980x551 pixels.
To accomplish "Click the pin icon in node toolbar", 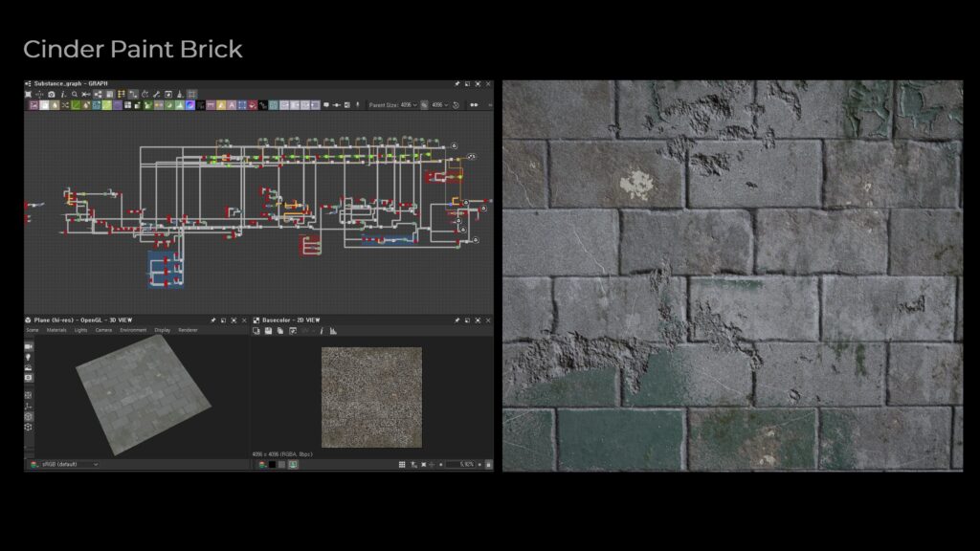I will coord(358,105).
